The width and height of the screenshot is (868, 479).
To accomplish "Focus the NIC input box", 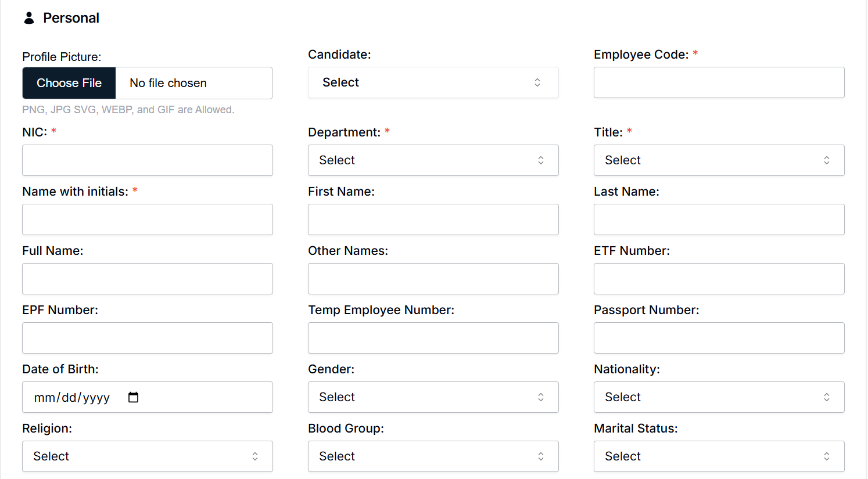I will point(147,160).
